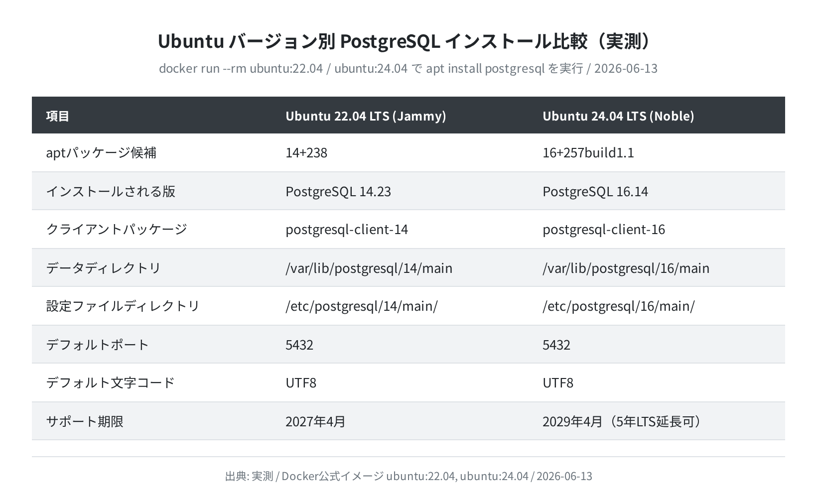The width and height of the screenshot is (817, 504).
Task: Click '5432' in the Ubuntu 24.04 column
Action: pyautogui.click(x=556, y=345)
